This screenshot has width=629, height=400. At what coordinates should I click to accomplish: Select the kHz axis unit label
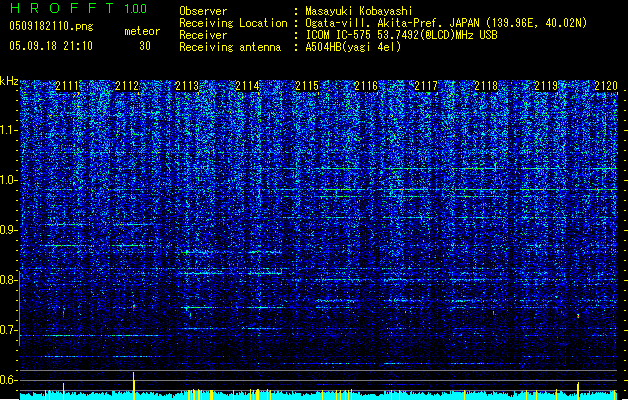[x=9, y=81]
